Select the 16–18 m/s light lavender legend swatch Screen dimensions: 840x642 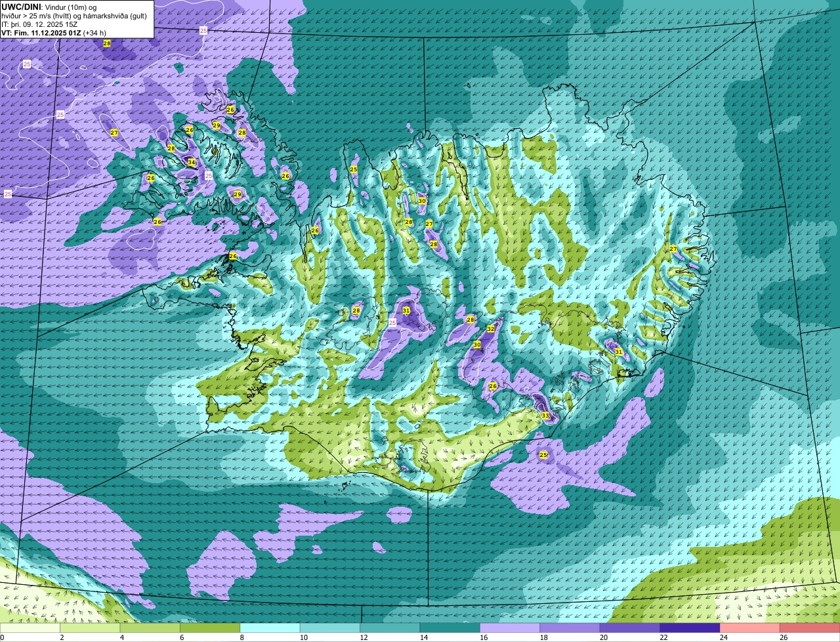[510, 628]
